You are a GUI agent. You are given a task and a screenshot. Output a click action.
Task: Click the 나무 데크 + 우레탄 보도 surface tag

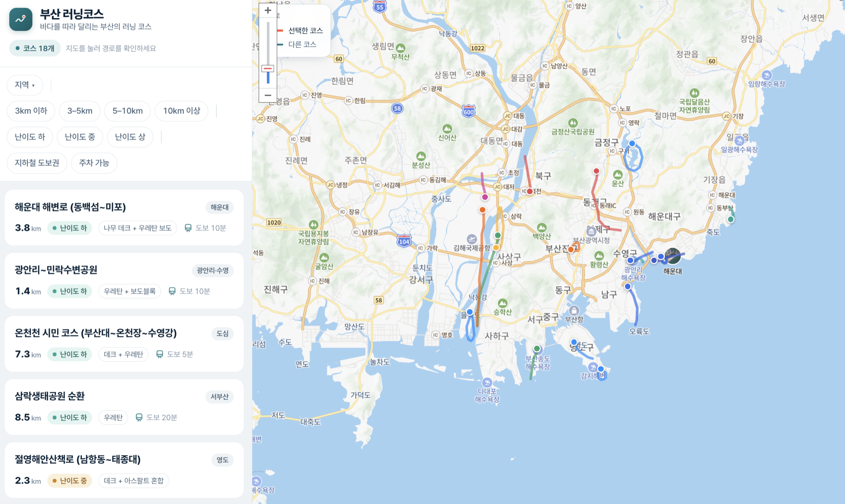138,228
